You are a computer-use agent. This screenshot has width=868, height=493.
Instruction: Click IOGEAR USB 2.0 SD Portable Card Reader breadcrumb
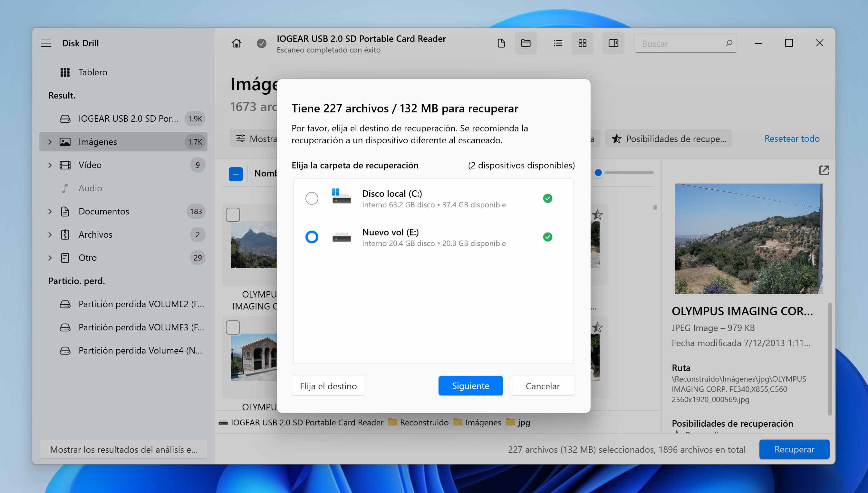click(x=301, y=422)
